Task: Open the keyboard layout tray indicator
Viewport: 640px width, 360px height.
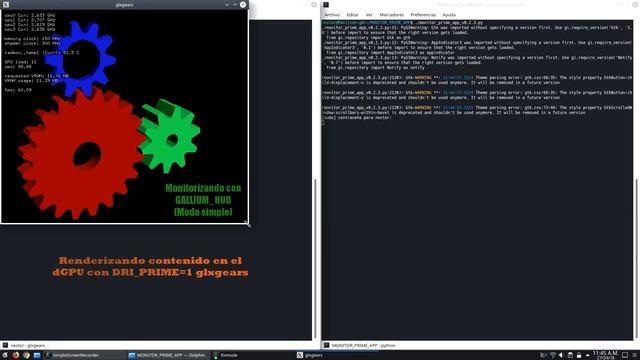Action: (x=543, y=355)
